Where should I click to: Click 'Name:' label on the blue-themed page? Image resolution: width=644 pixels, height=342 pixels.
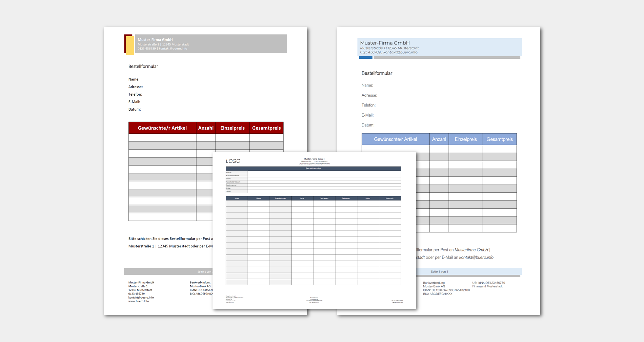click(x=367, y=85)
